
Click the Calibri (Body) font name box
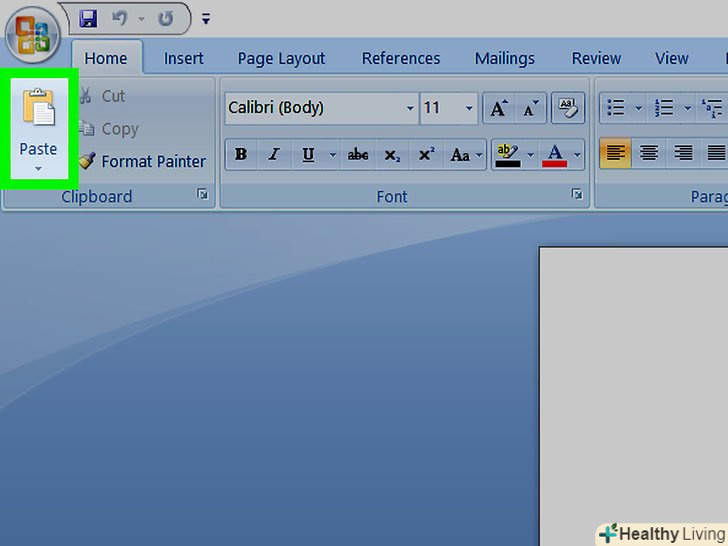315,108
